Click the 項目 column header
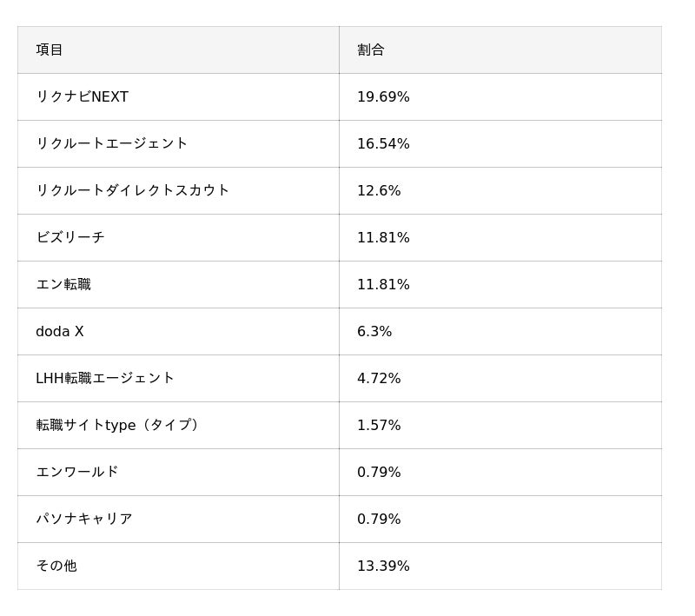 point(50,50)
